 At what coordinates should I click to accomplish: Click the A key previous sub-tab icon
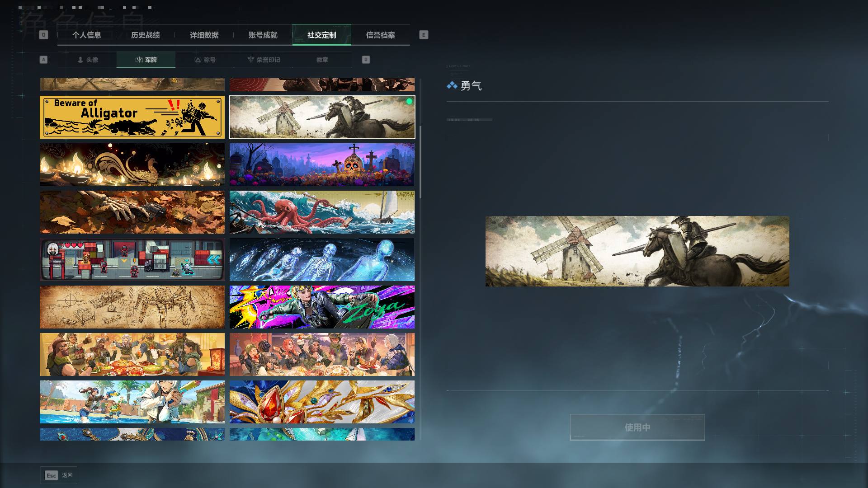[43, 60]
